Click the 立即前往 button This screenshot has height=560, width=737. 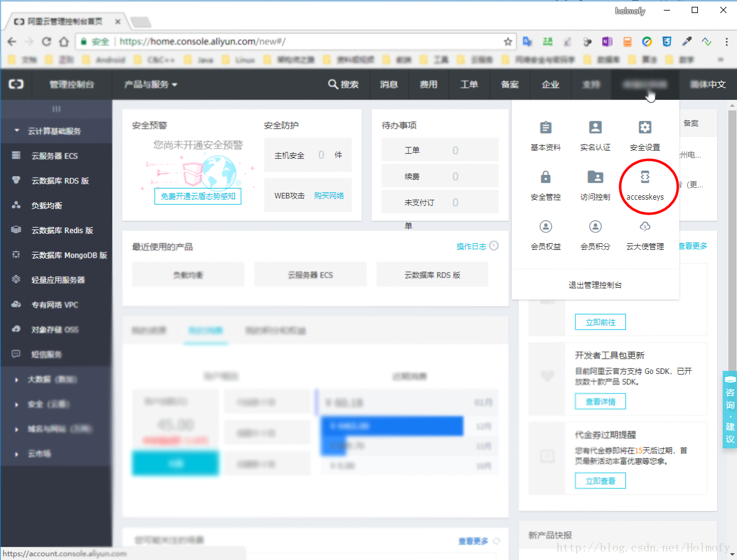[x=601, y=322]
